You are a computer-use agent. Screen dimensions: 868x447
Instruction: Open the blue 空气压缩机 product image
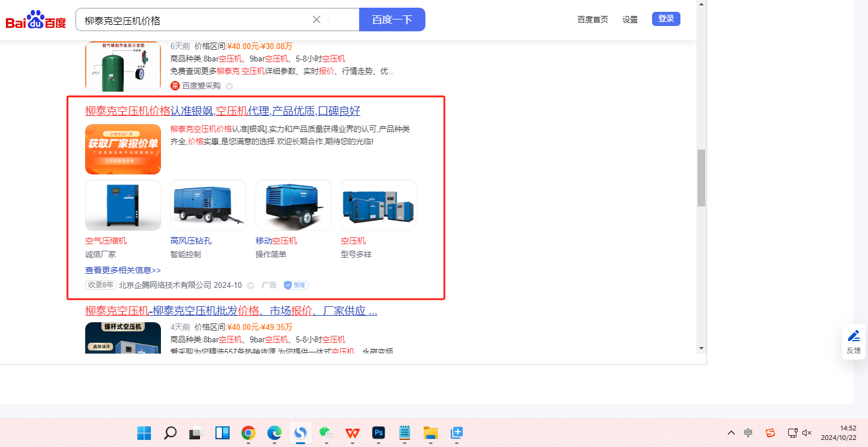coord(123,205)
